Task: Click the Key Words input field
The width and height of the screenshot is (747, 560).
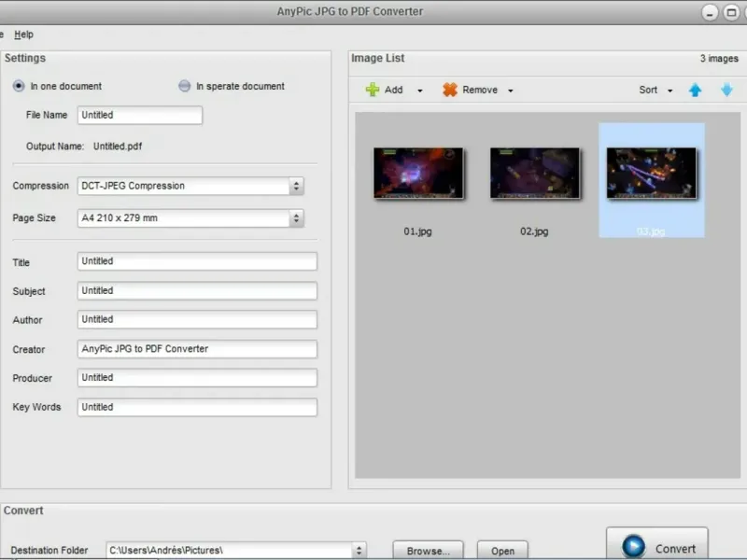Action: click(x=197, y=407)
